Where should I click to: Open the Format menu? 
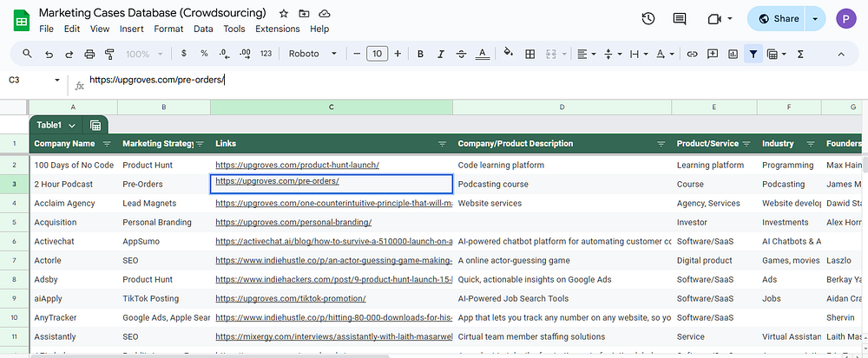[x=168, y=29]
